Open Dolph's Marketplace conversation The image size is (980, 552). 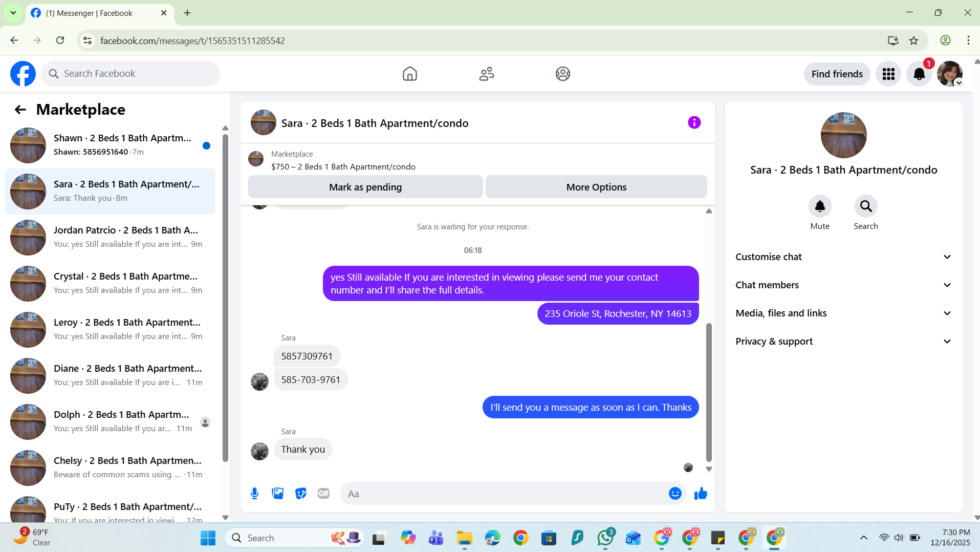coord(110,422)
